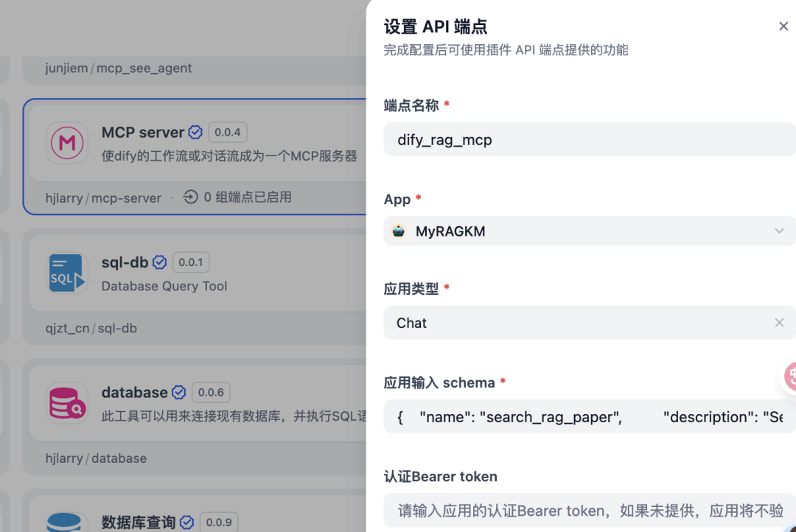The width and height of the screenshot is (796, 532).
Task: Click the Bearer token input field
Action: coord(582,510)
